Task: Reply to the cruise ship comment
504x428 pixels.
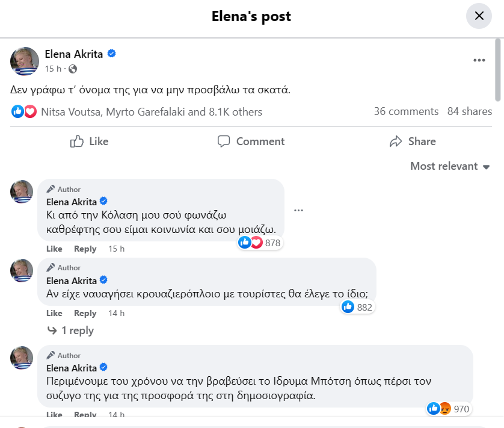Action: (x=85, y=313)
